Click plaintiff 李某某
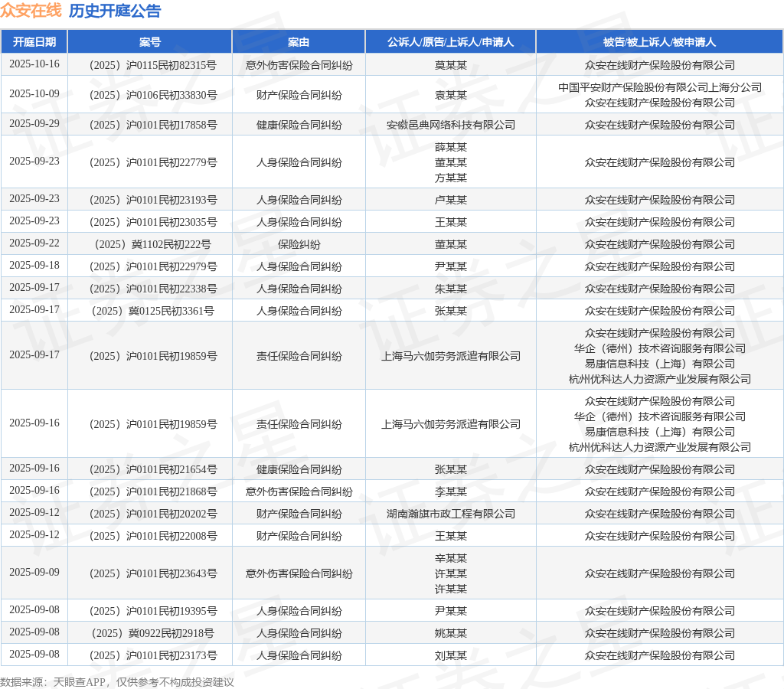The width and height of the screenshot is (784, 689). coord(450,492)
